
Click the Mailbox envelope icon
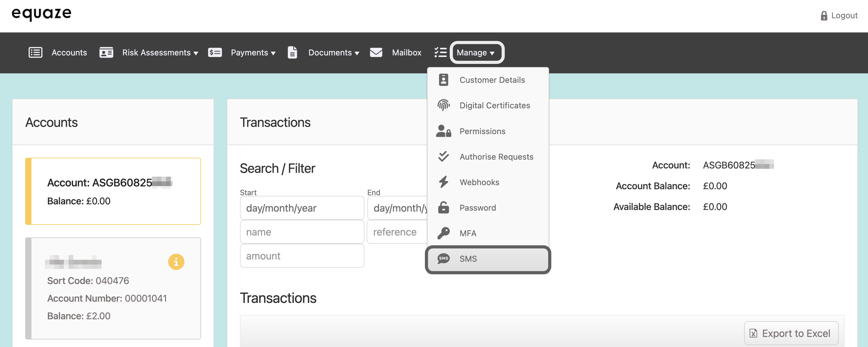tap(376, 53)
